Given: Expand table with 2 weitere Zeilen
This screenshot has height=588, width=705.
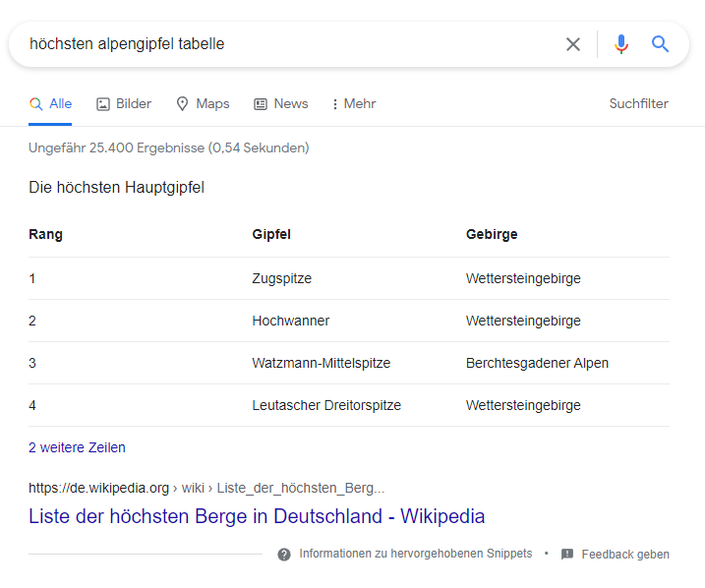Looking at the screenshot, I should point(77,447).
